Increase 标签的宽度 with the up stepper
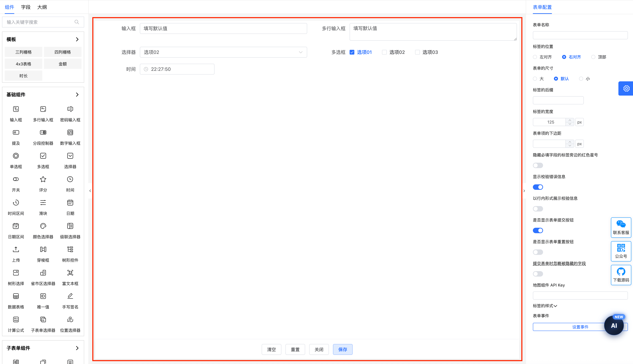Image resolution: width=633 pixels, height=364 pixels. [x=570, y=120]
